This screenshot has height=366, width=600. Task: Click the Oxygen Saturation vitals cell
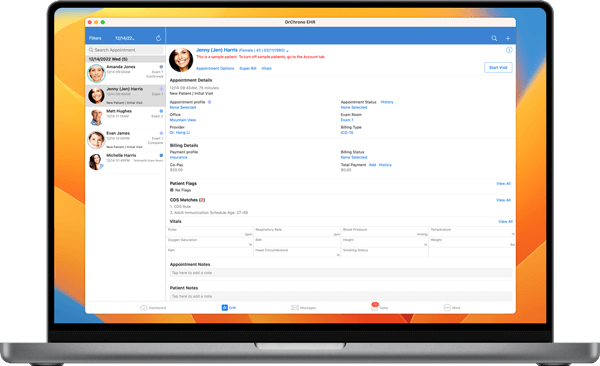(210, 242)
